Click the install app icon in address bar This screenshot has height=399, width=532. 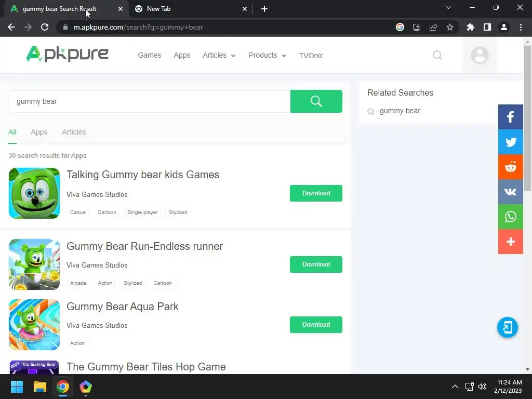[x=417, y=27]
